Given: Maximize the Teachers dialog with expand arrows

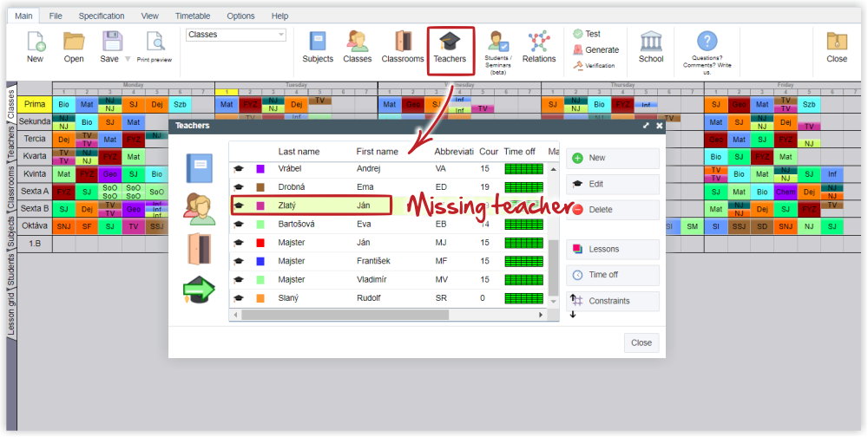Looking at the screenshot, I should (x=646, y=126).
